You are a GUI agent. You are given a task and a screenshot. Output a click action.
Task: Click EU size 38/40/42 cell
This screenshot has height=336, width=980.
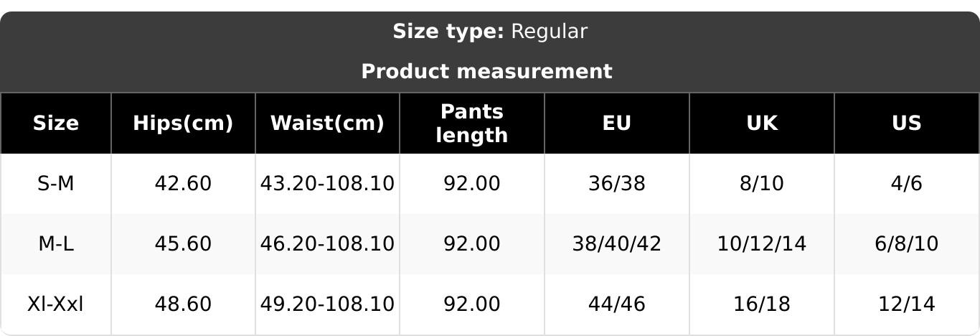pos(616,244)
